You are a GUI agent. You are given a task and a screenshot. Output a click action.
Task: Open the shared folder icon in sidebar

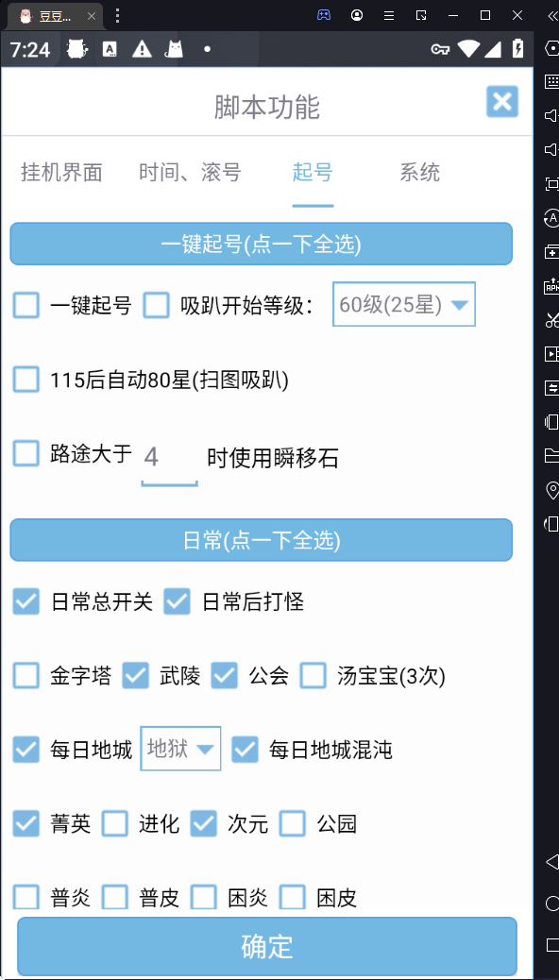[551, 456]
